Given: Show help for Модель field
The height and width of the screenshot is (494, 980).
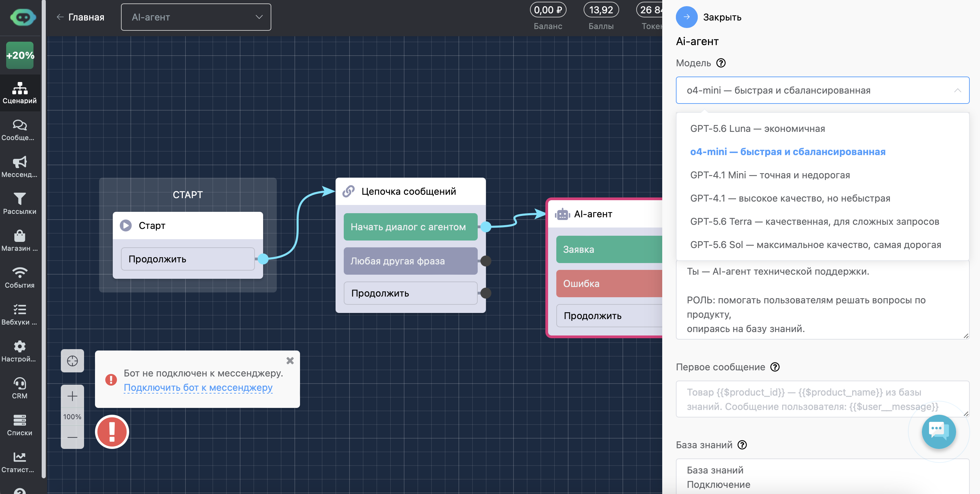Looking at the screenshot, I should [721, 63].
